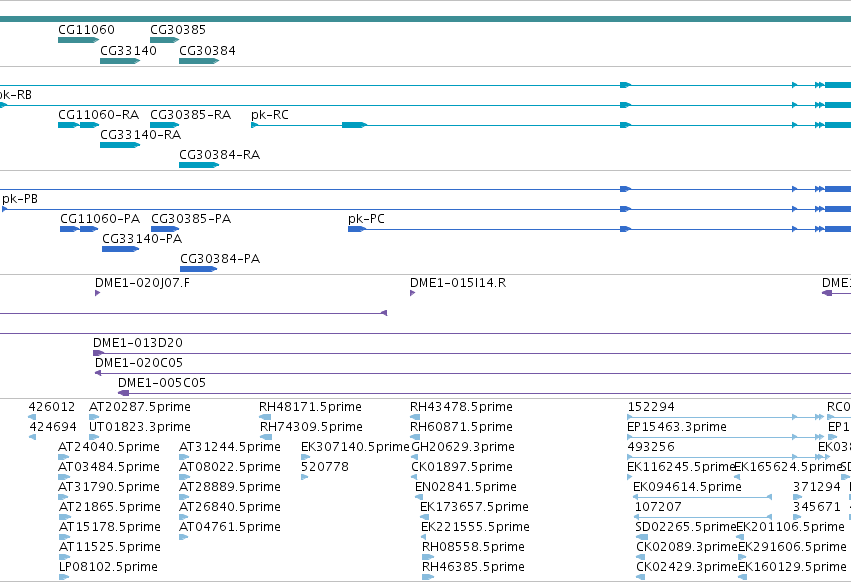Click the CG30384-PA protein label

[220, 259]
